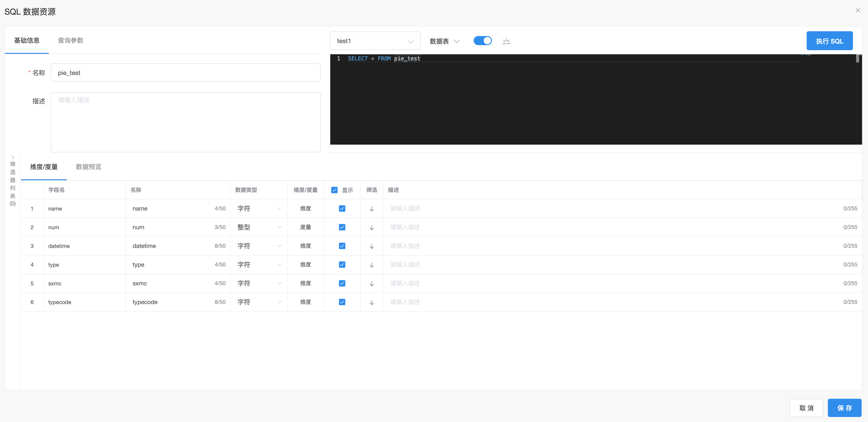Uncheck the display checkbox for type row
This screenshot has height=422, width=868.
[x=341, y=265]
